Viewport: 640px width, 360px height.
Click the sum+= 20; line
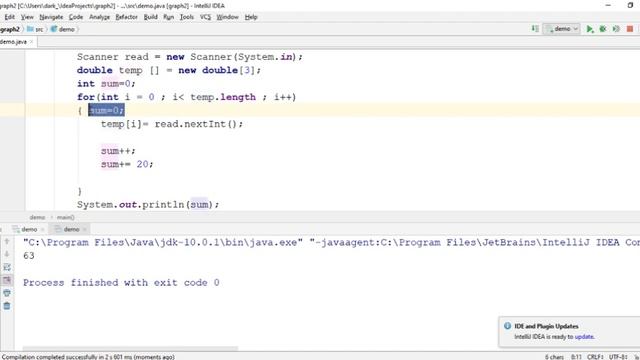pyautogui.click(x=127, y=164)
